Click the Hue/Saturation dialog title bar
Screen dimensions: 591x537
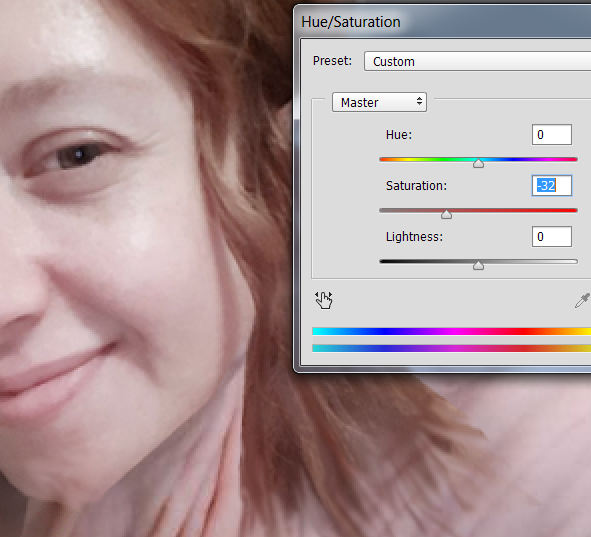tap(442, 21)
